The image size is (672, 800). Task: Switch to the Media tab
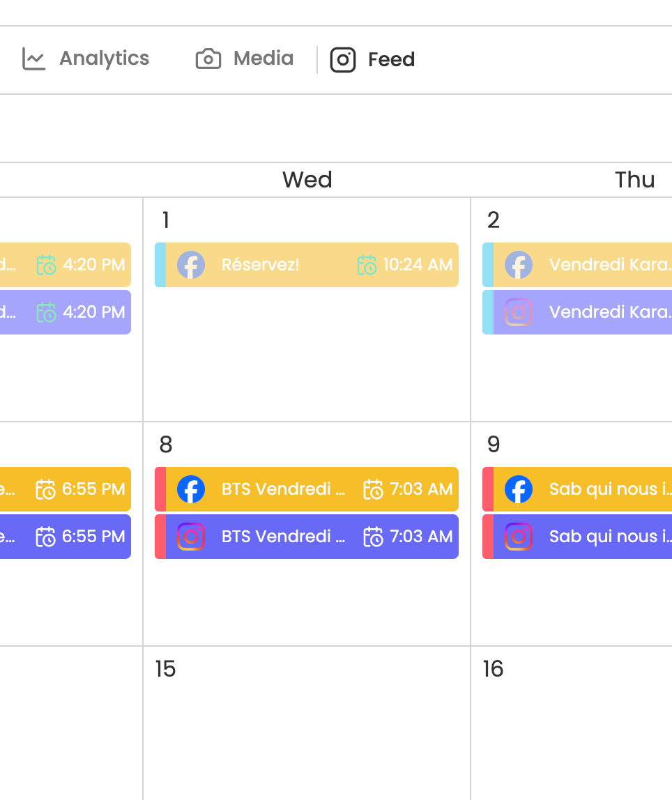click(245, 59)
